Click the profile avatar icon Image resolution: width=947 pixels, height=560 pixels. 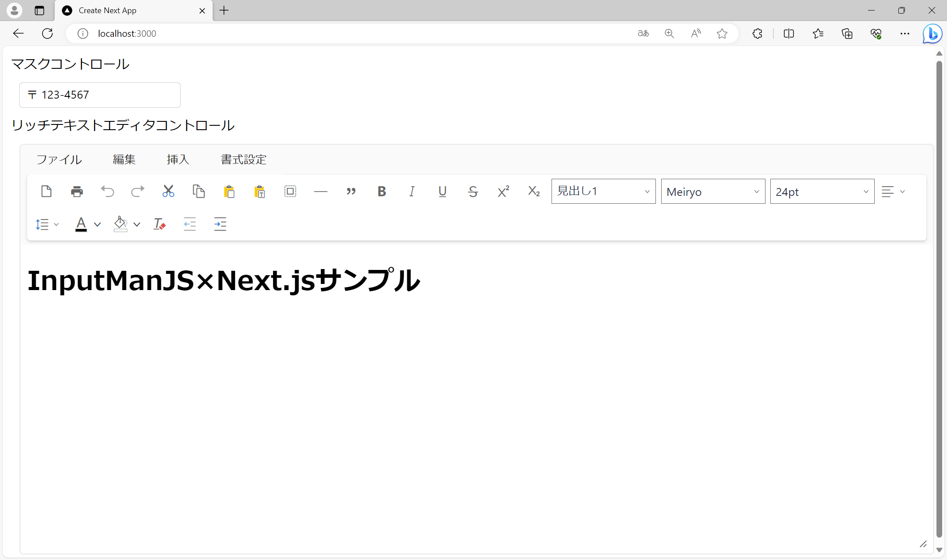(14, 10)
